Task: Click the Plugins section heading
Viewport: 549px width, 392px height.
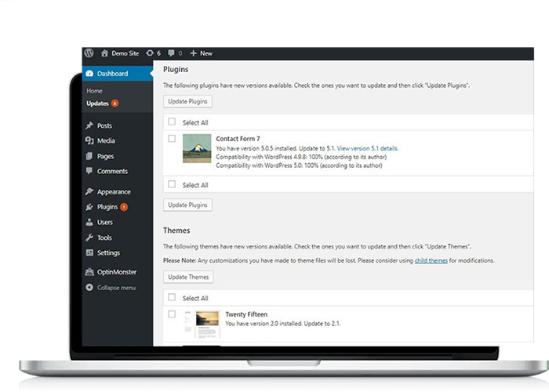Action: [x=176, y=69]
